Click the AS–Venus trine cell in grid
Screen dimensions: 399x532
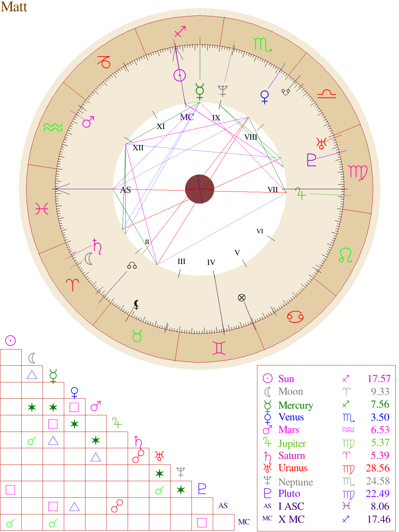74,506
